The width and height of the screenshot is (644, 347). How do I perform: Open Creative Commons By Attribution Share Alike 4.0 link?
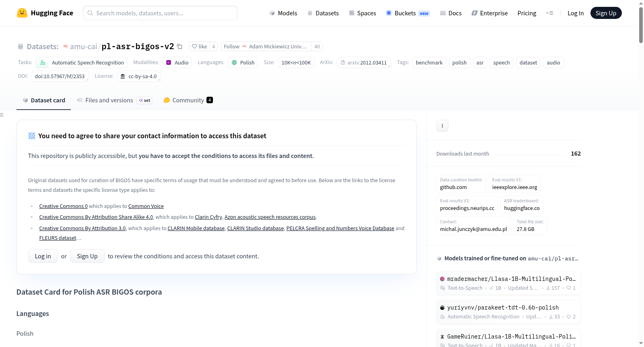coord(96,217)
